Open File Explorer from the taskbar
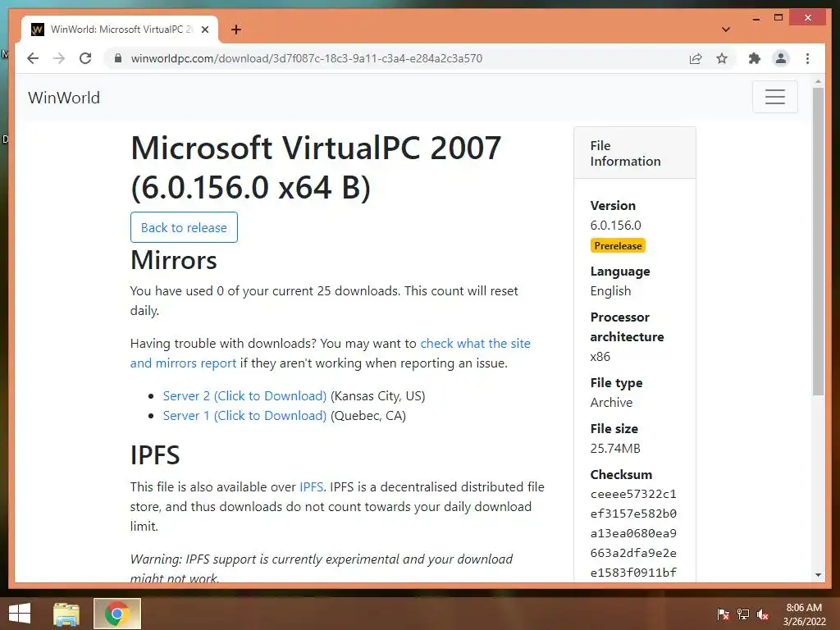This screenshot has height=630, width=840. click(66, 614)
